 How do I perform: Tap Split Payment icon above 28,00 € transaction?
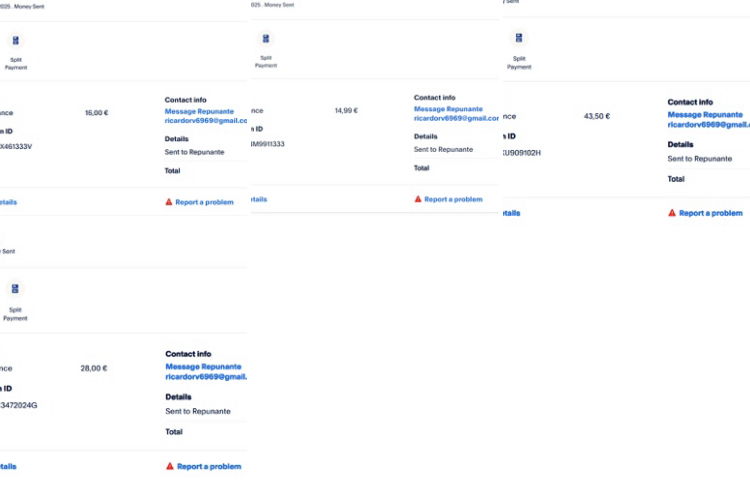[x=15, y=288]
